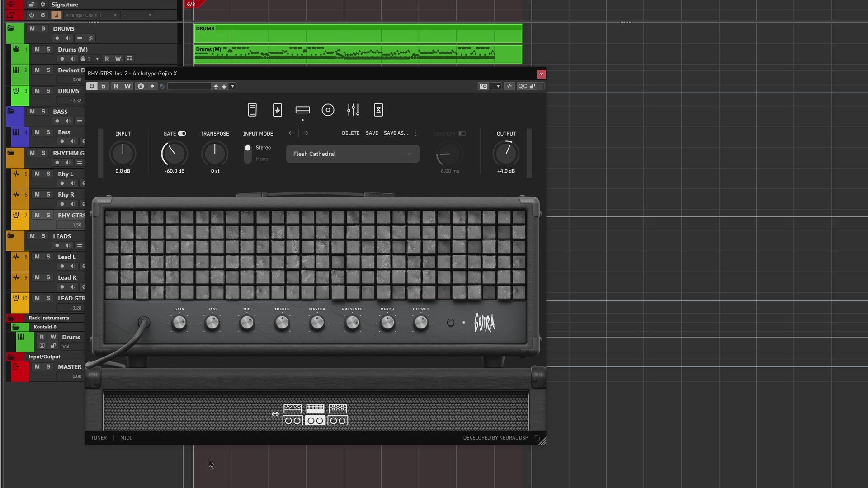The width and height of the screenshot is (868, 488).
Task: Adjust the amp PRESENCE knob
Action: point(352,323)
